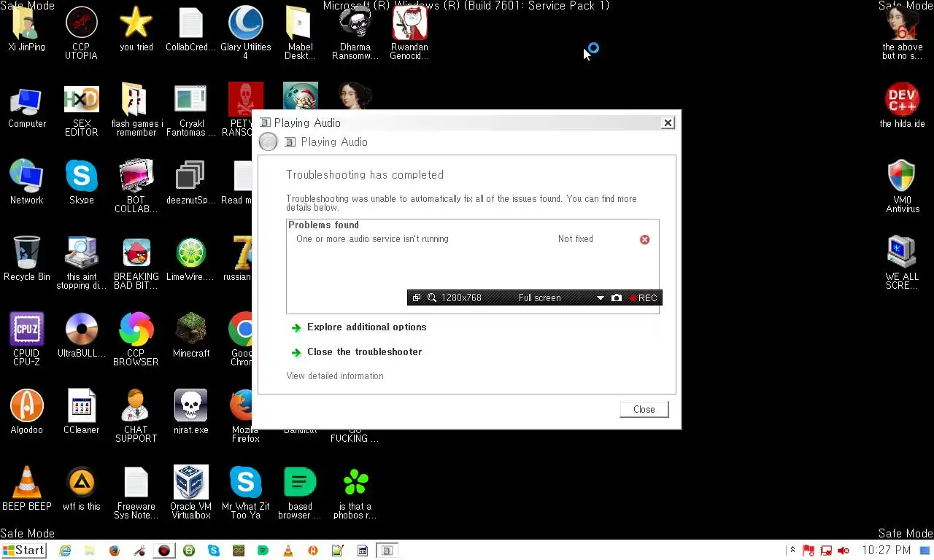Open View detailed information link
This screenshot has width=934, height=560.
[335, 376]
